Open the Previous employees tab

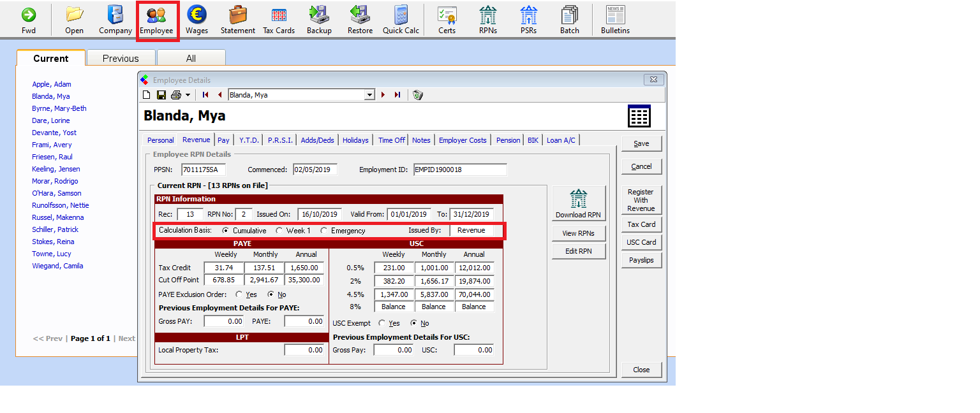coord(121,58)
